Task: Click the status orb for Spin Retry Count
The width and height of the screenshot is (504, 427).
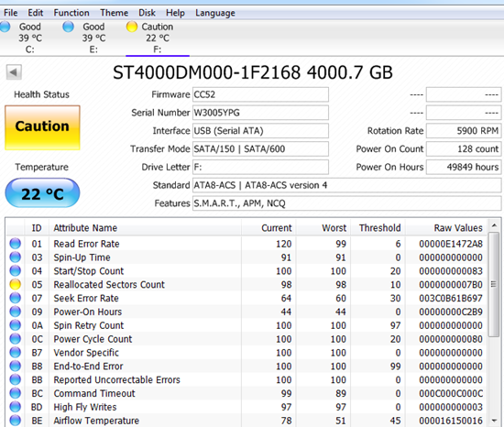Action: [15, 325]
